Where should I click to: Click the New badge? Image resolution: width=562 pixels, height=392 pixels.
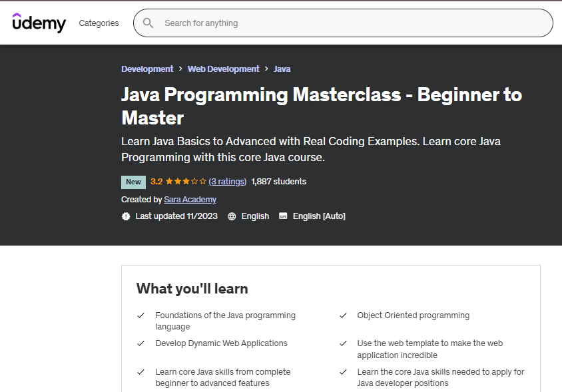tap(133, 182)
